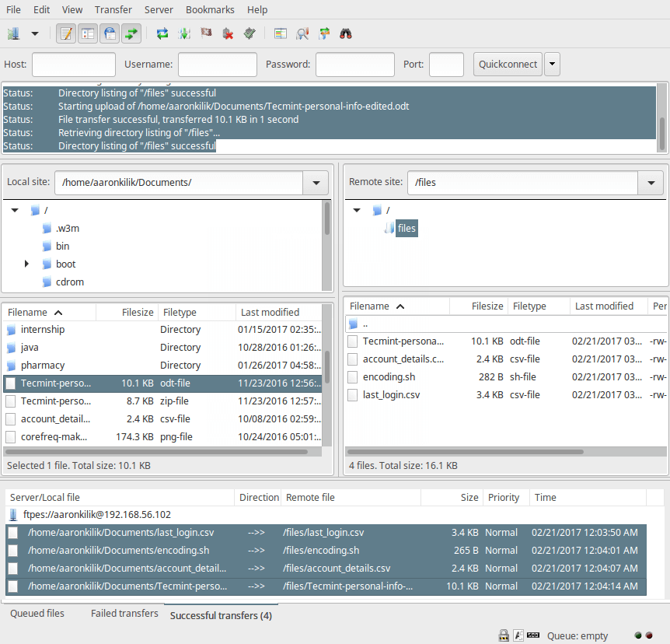
Task: Open filename filters
Action: (302, 33)
